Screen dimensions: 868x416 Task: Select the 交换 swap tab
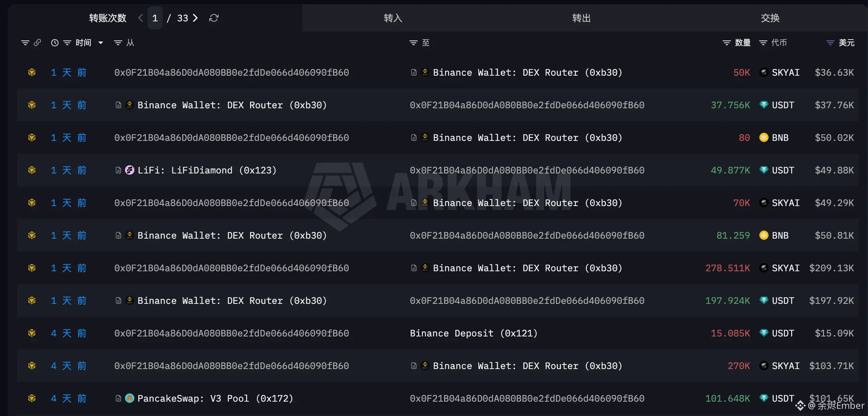770,18
